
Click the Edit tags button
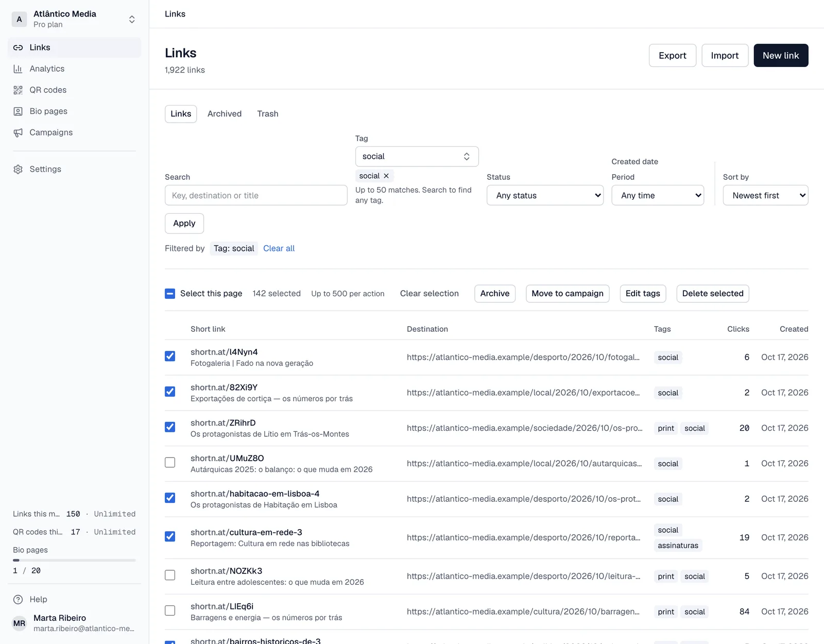point(643,294)
